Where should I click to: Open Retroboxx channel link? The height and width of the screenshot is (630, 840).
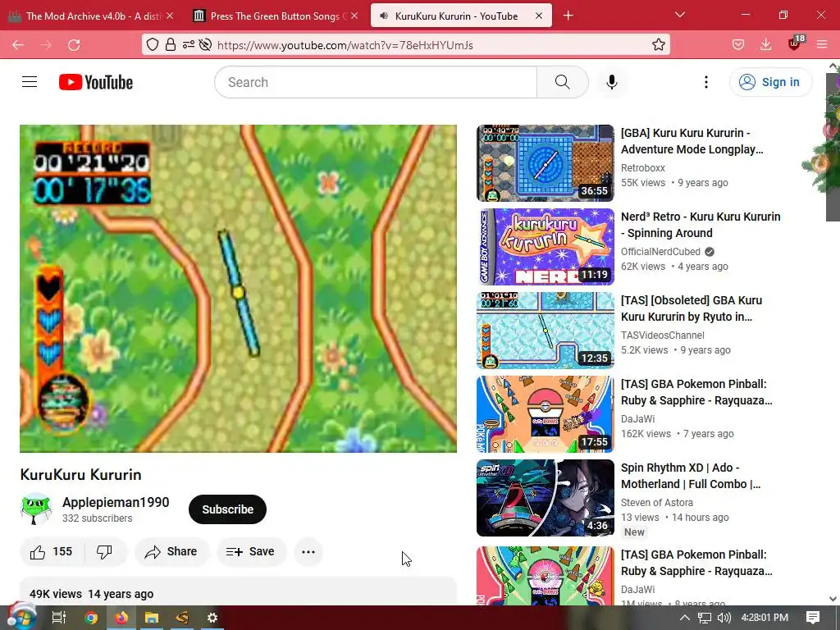pyautogui.click(x=643, y=168)
